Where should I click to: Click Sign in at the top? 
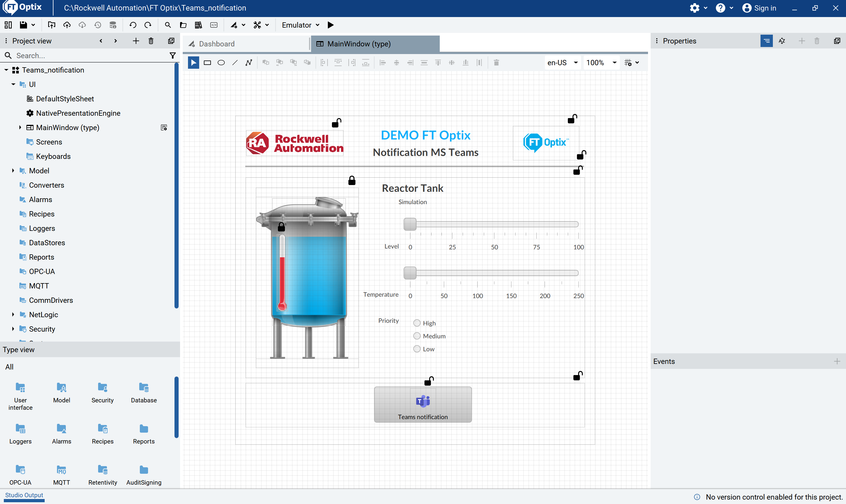[759, 8]
